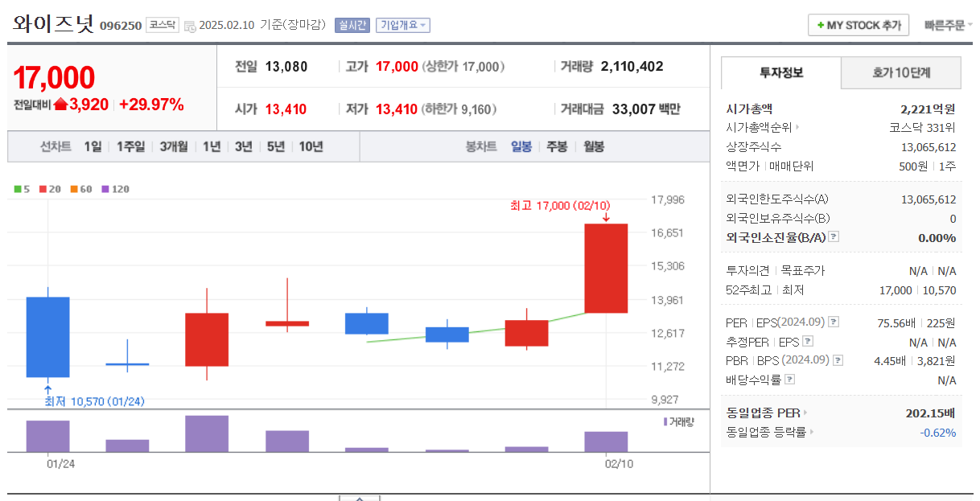Click the MY STOCK 추가 button
980x501 pixels.
(859, 25)
